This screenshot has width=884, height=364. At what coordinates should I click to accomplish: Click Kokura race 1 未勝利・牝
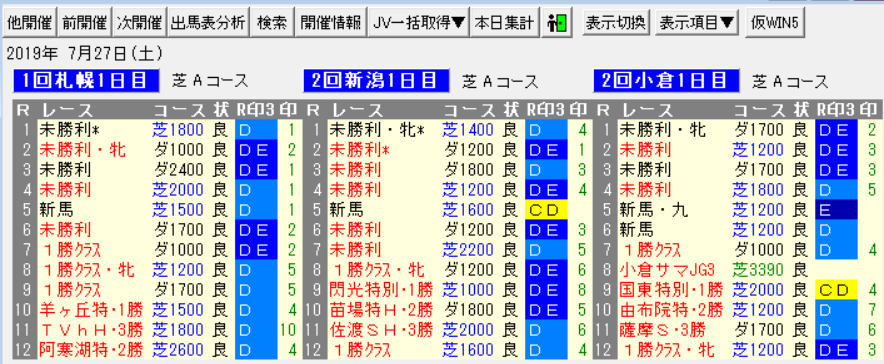click(662, 130)
